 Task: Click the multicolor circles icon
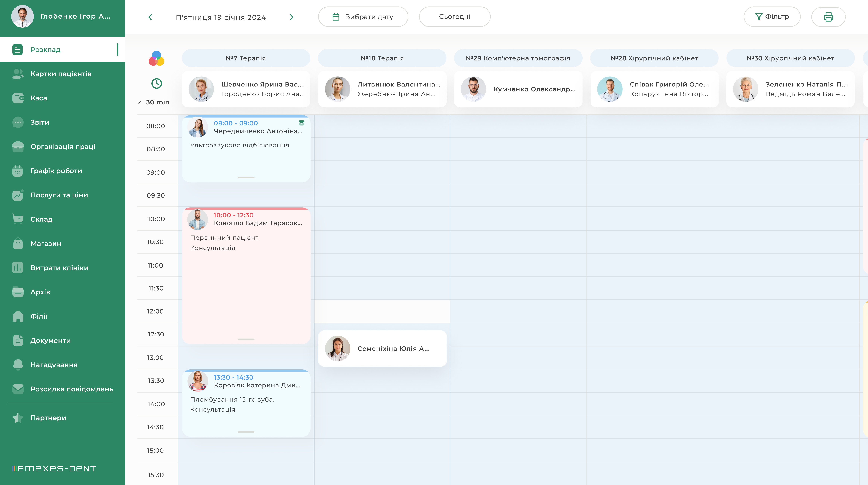click(x=156, y=59)
